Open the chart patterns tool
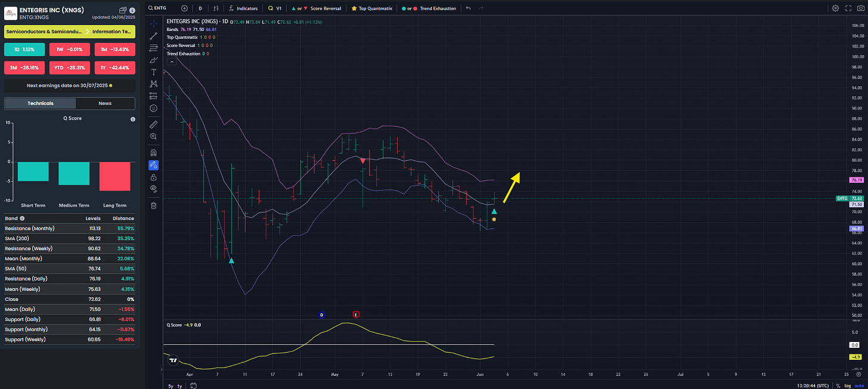The height and width of the screenshot is (389, 868). (154, 84)
